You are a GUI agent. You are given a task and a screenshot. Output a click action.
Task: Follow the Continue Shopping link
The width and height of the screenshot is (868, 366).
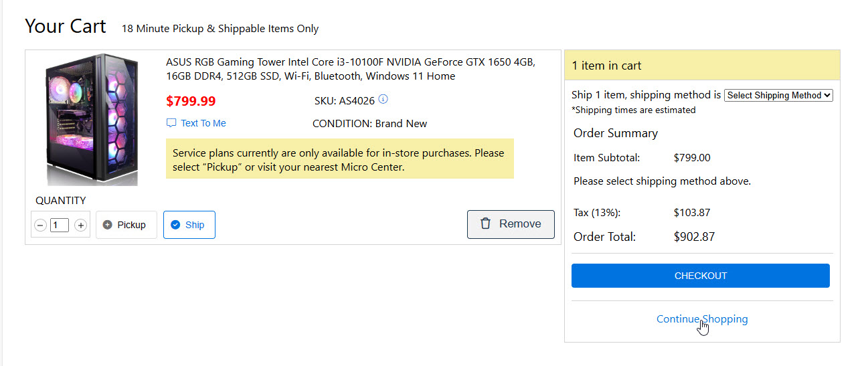tap(702, 319)
